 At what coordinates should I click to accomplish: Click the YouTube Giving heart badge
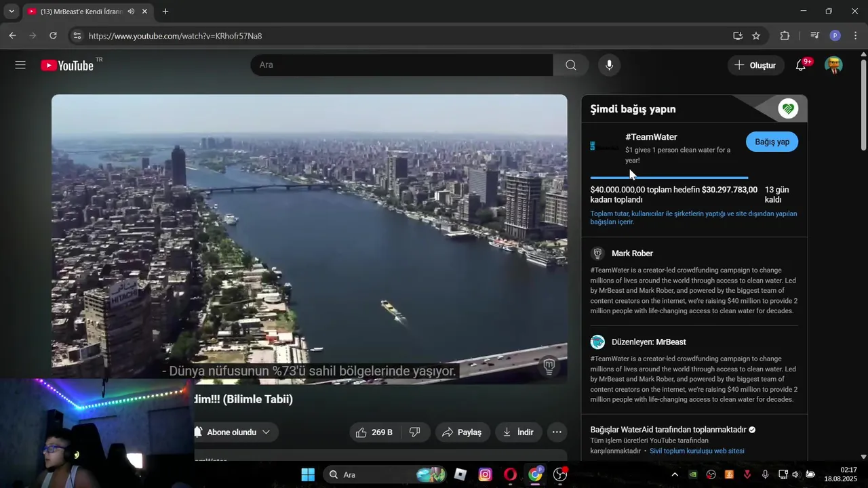point(788,108)
